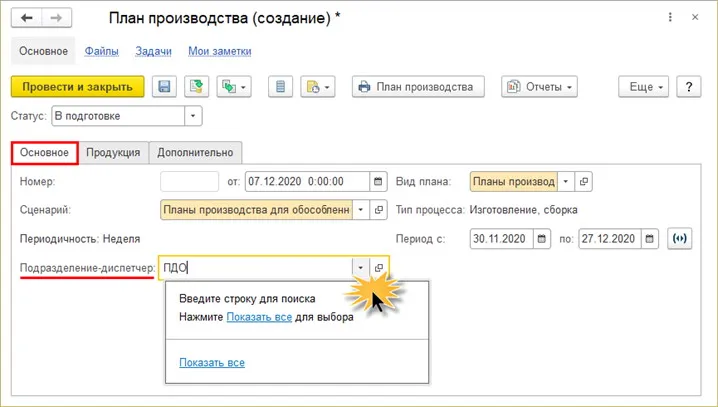Open calendar for the по end date
Viewport: 718px width, 407px height.
tap(650, 239)
